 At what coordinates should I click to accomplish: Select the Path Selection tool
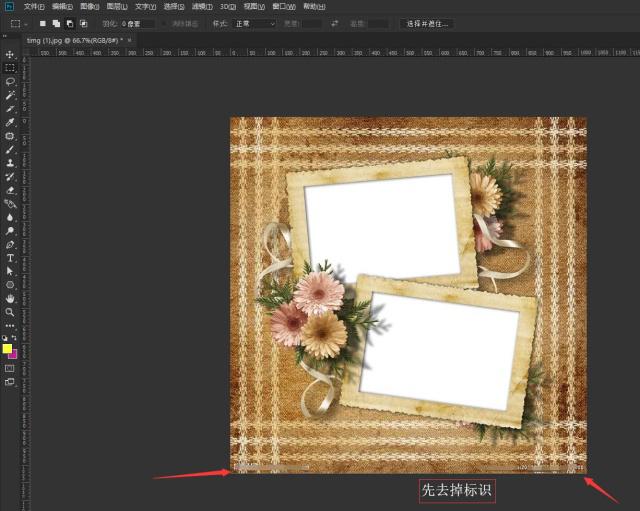(10, 271)
